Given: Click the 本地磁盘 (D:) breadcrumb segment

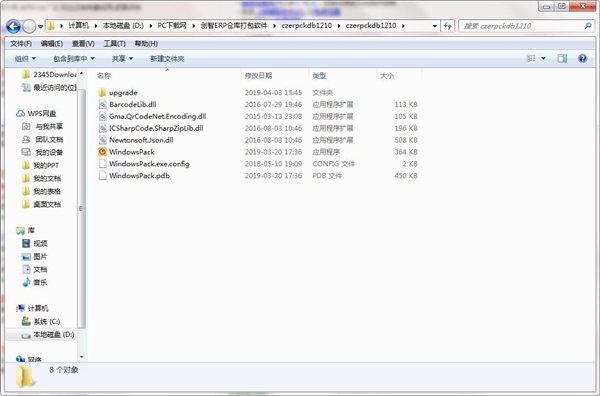Looking at the screenshot, I should coord(123,26).
